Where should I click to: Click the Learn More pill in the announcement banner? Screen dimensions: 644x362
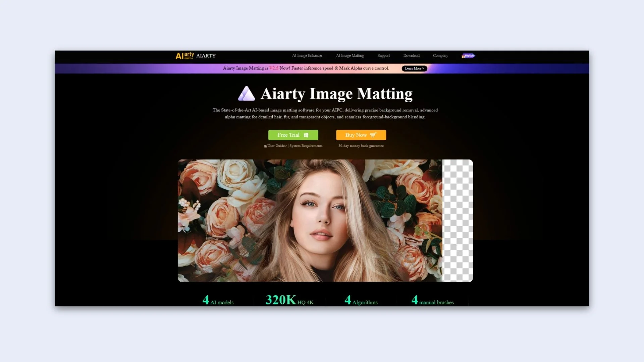(x=414, y=68)
